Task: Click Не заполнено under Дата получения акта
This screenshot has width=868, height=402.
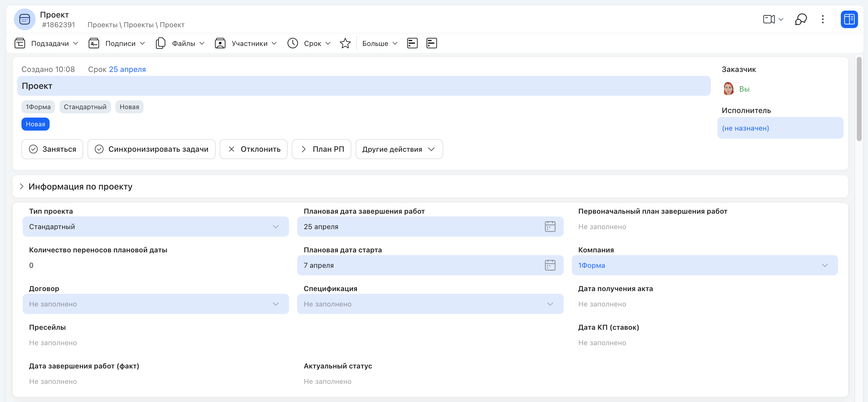Action: pyautogui.click(x=602, y=304)
